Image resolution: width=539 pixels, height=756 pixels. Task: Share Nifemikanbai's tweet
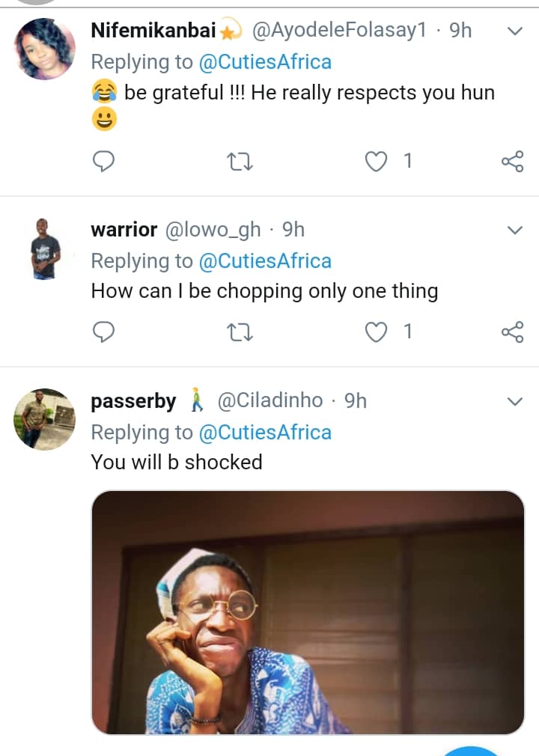pos(512,161)
